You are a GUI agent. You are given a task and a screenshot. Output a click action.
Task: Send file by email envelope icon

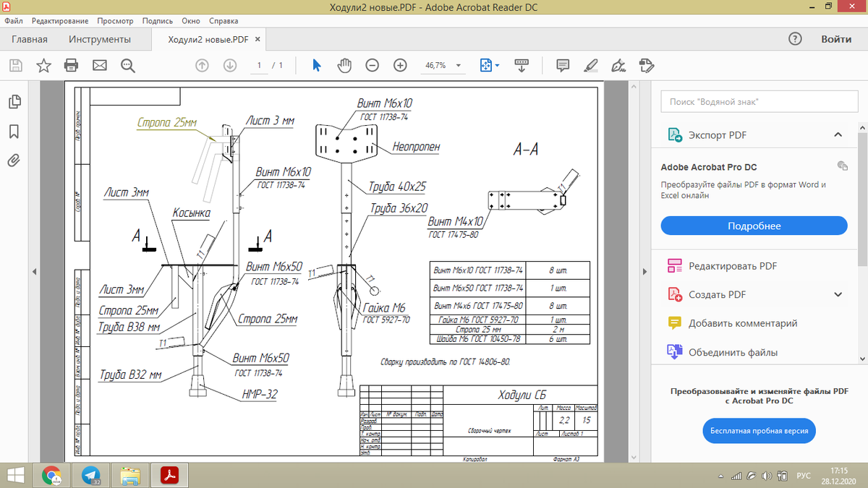pos(100,66)
